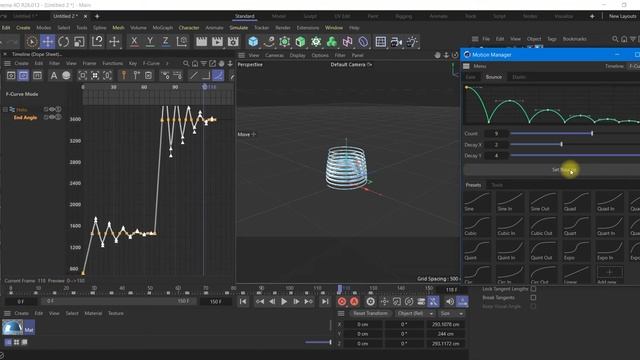Open Material Manager hamburger menu
This screenshot has height=360, width=640.
(x=7, y=313)
